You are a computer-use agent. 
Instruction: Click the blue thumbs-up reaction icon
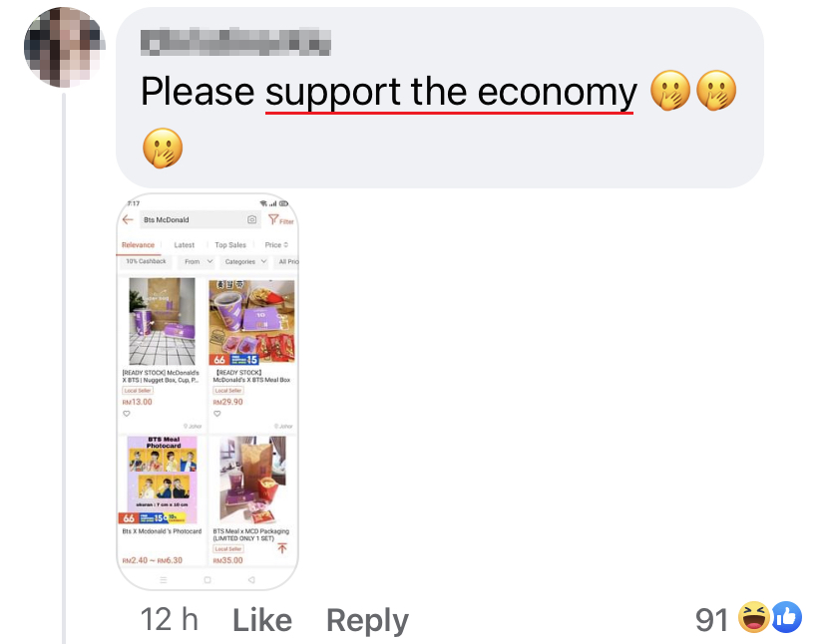click(786, 617)
